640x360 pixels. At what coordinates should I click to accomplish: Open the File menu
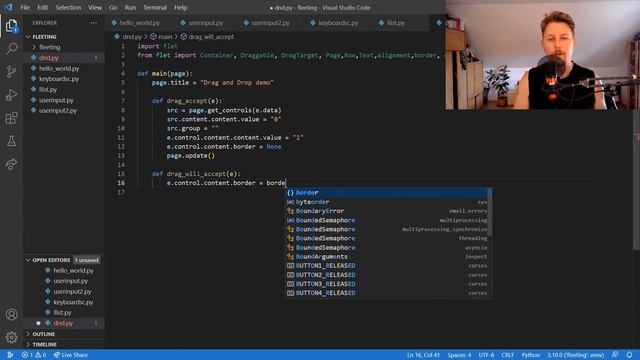click(25, 7)
